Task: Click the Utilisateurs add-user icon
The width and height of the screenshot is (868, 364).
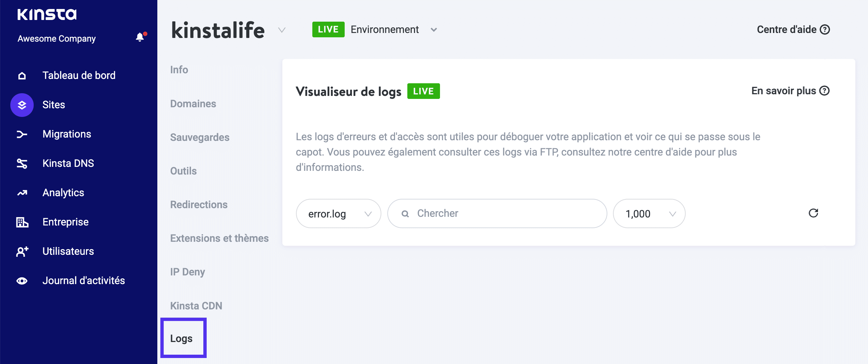Action: tap(22, 251)
